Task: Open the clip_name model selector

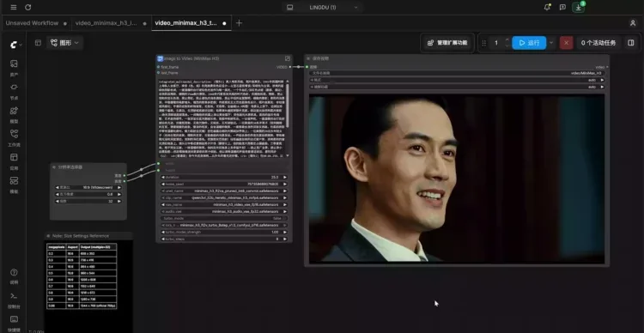Action: point(224,198)
